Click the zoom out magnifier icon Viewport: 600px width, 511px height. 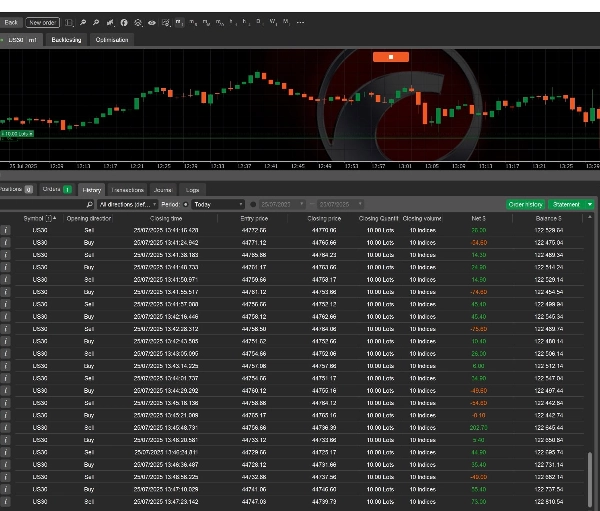click(96, 21)
